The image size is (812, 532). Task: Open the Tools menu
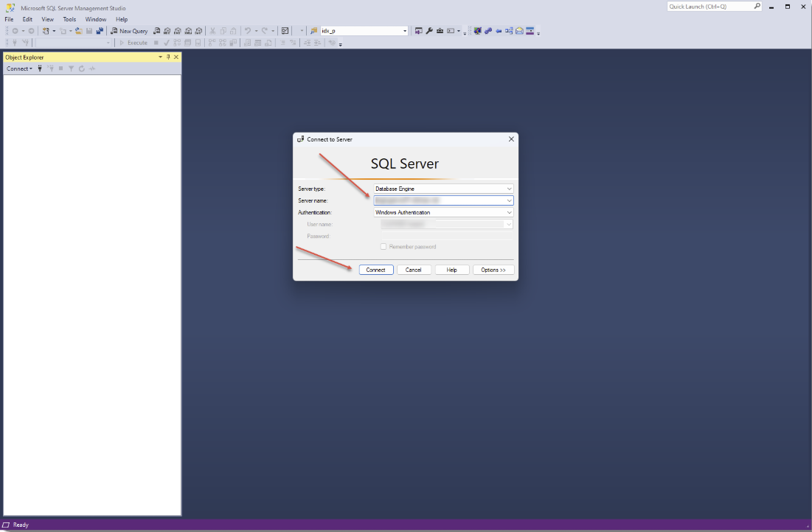tap(69, 19)
